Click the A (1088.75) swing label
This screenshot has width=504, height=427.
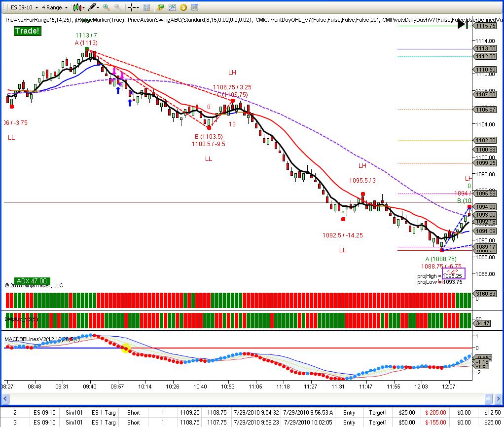click(x=441, y=259)
